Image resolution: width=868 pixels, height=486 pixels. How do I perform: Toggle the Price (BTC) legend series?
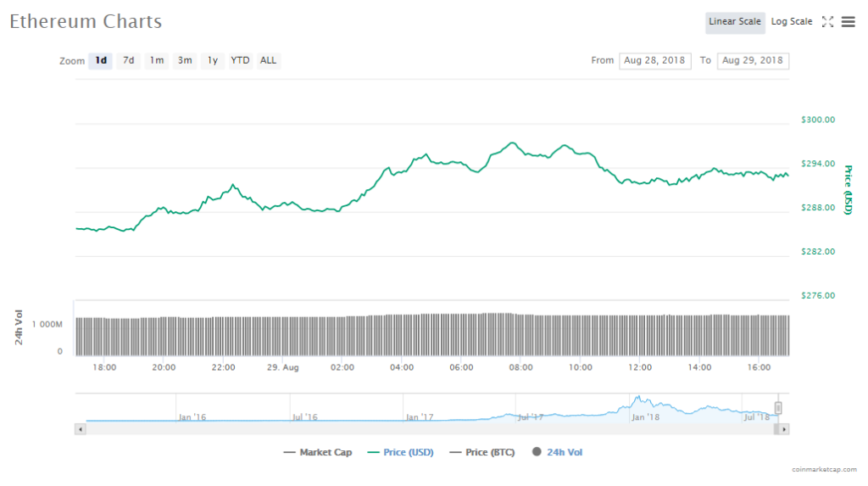tap(486, 453)
